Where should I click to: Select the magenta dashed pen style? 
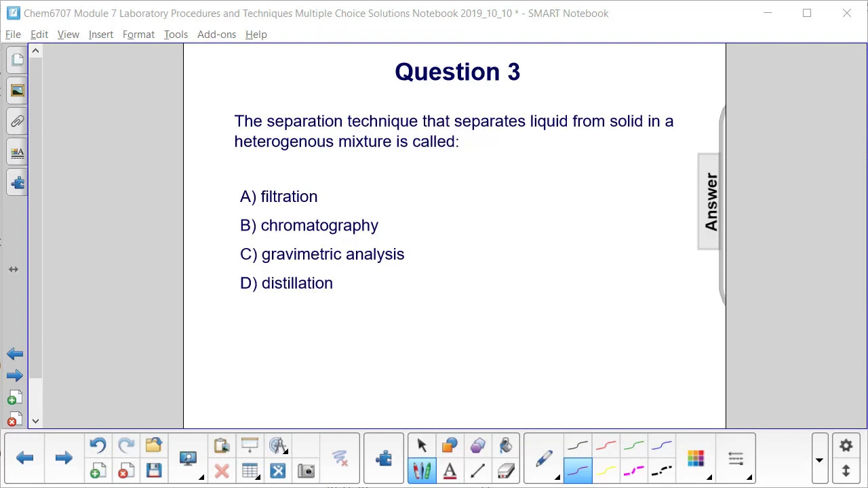tap(633, 471)
